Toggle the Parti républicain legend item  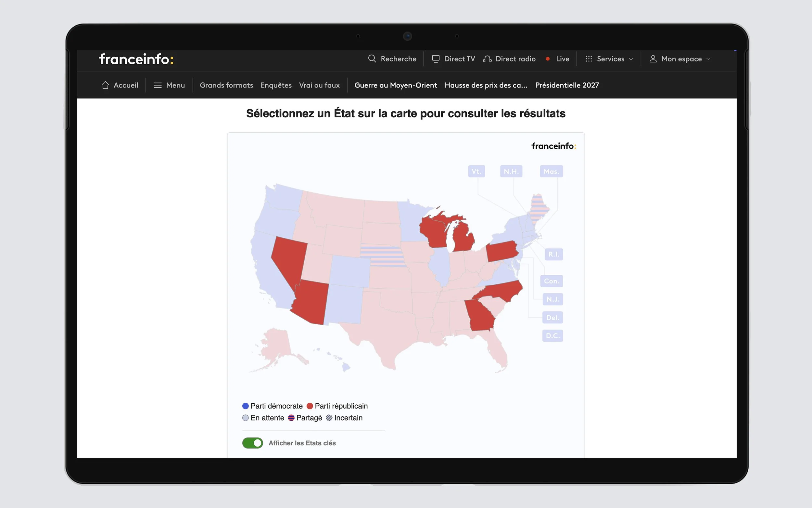coord(337,406)
